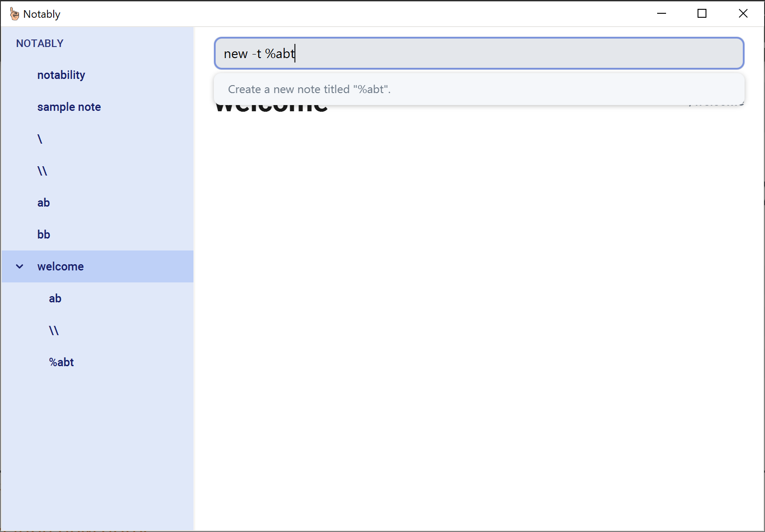
Task: Focus the command input field
Action: [479, 53]
